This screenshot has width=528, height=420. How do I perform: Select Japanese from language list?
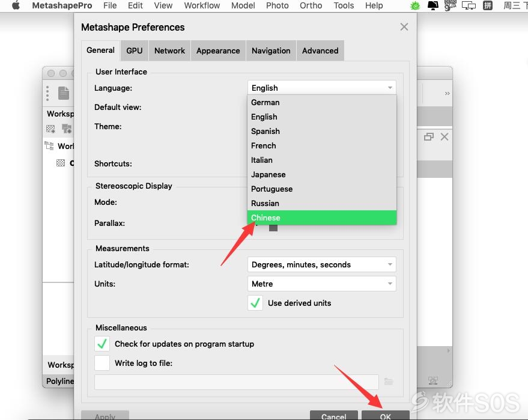(321, 174)
